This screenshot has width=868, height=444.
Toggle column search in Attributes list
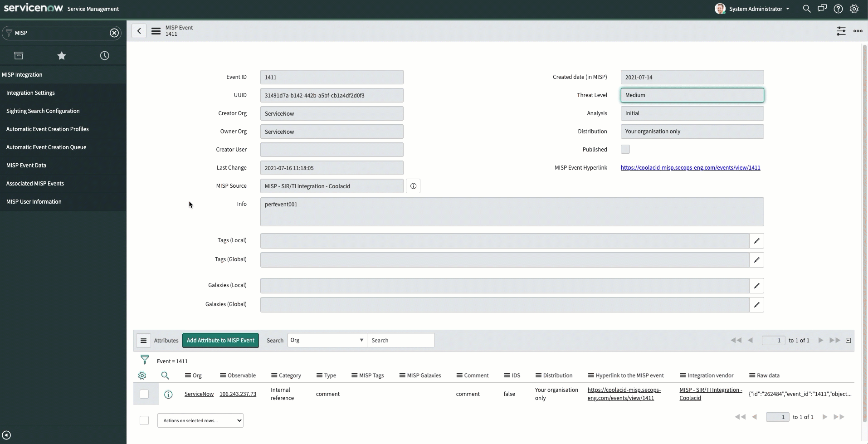(165, 376)
